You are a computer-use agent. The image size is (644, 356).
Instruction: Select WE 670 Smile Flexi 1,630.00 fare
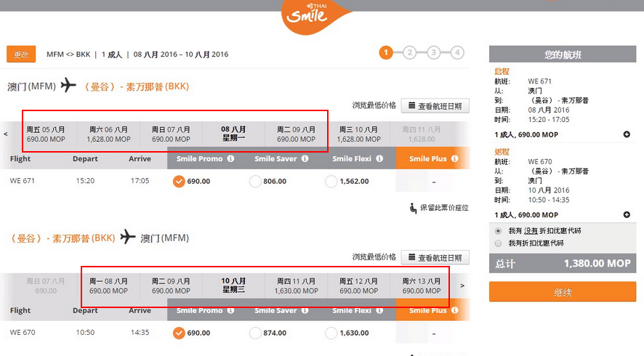point(331,333)
